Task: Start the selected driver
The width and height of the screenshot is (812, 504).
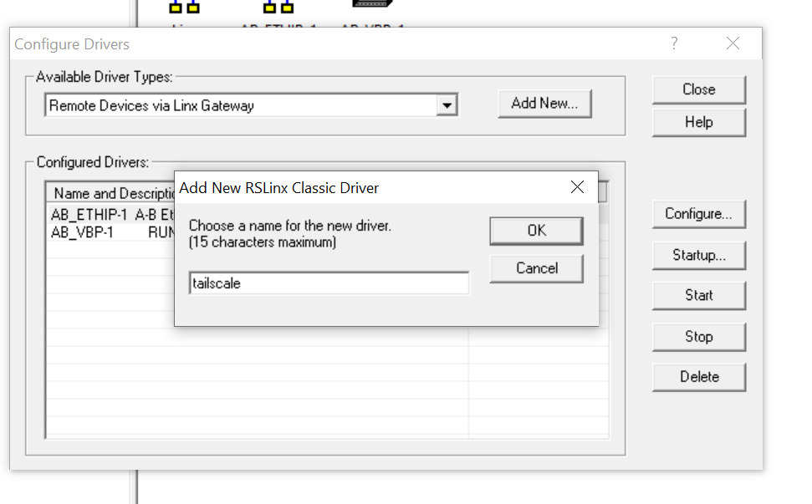Action: (698, 296)
